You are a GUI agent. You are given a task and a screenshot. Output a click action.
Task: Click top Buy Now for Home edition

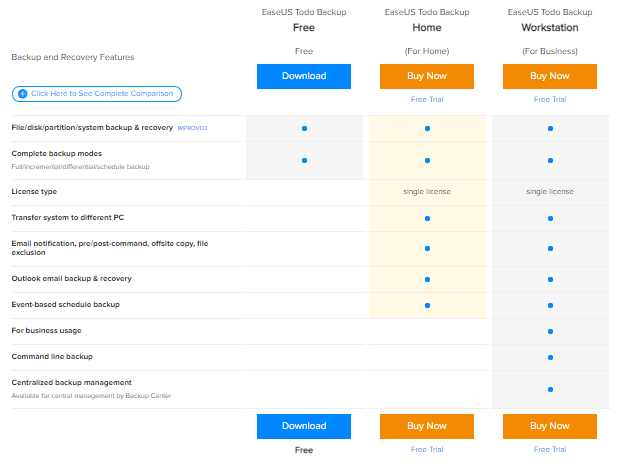[427, 76]
